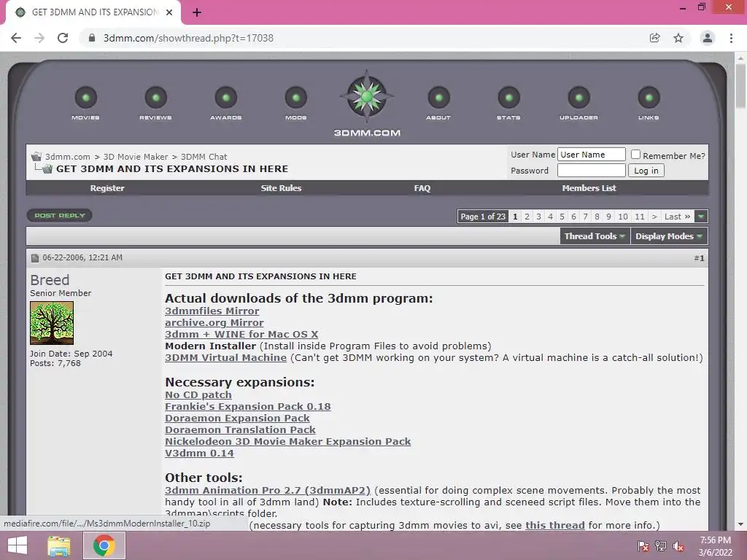Click the User Name input field

(x=591, y=155)
